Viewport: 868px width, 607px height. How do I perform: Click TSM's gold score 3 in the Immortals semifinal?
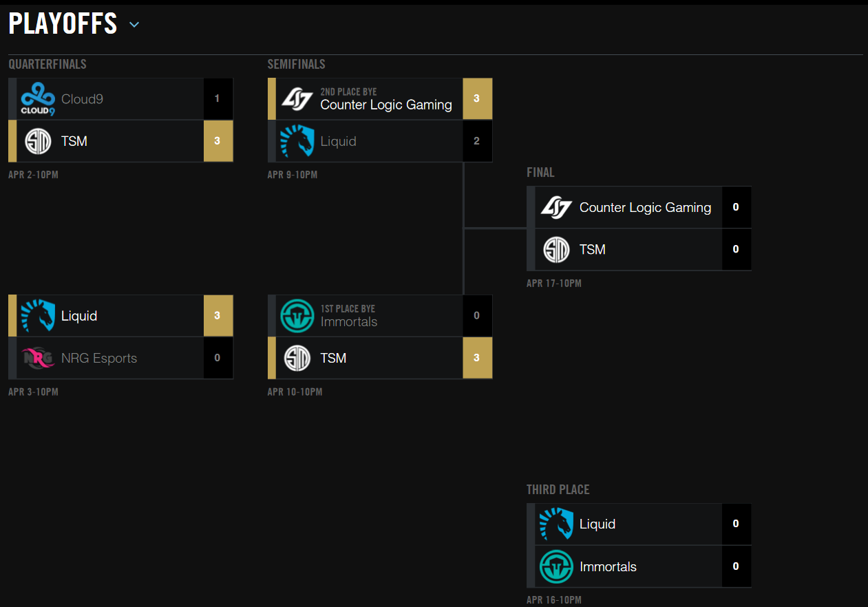[477, 358]
